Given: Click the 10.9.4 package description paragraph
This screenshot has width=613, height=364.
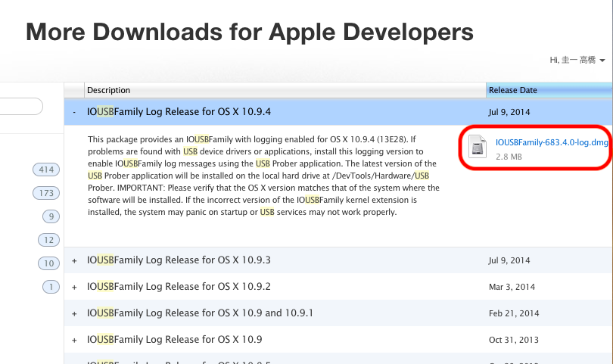Looking at the screenshot, I should click(x=264, y=176).
